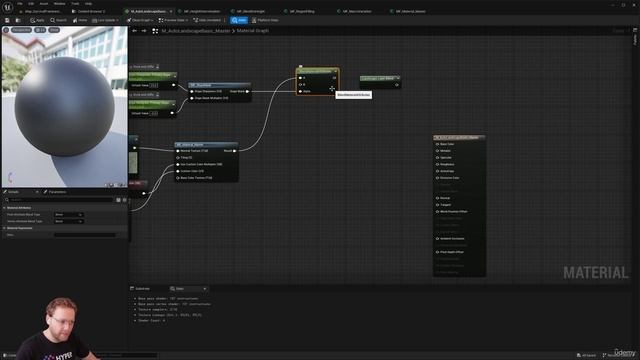Screen dimensions: 640x360
Task: Click the Unreal Engine logo icon
Action: point(7,7)
